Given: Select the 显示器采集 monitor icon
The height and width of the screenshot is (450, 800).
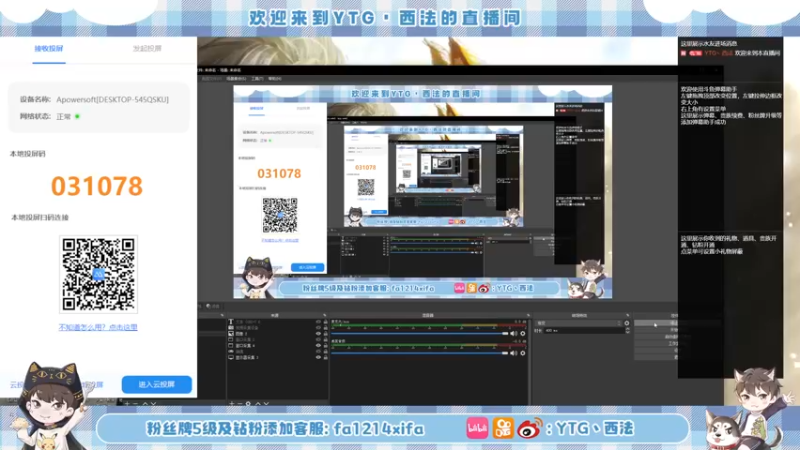Looking at the screenshot, I should (x=231, y=357).
